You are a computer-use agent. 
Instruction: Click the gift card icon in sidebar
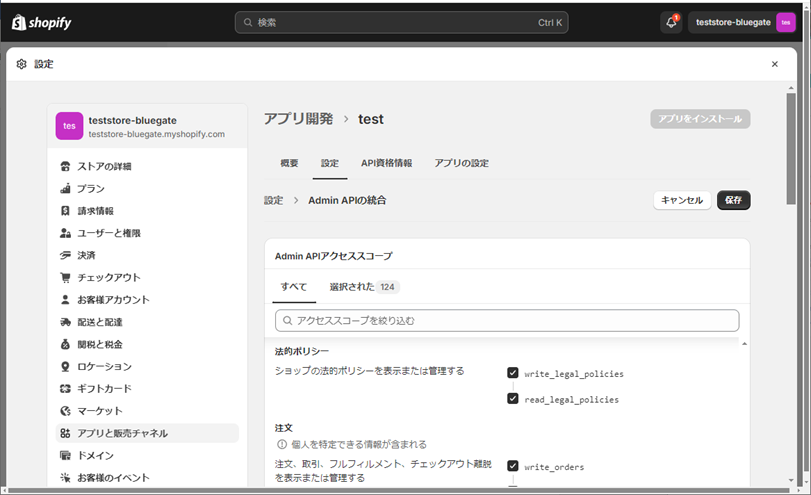tap(66, 388)
